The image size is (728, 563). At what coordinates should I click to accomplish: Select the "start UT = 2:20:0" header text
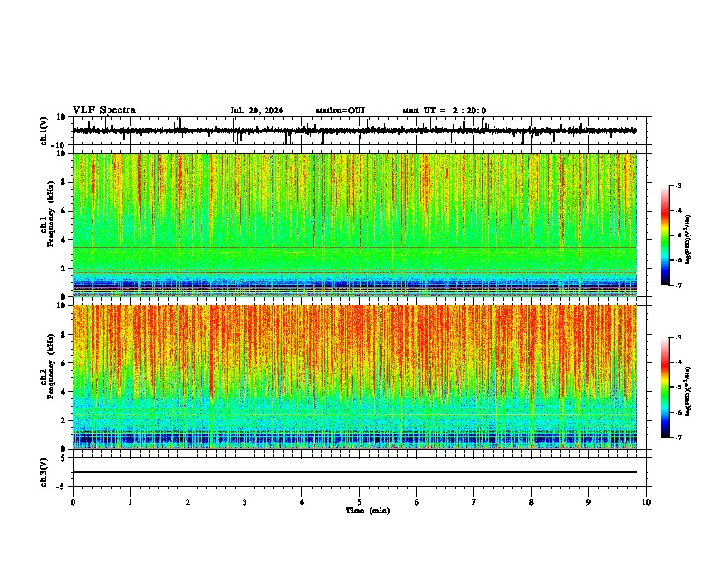coord(444,110)
